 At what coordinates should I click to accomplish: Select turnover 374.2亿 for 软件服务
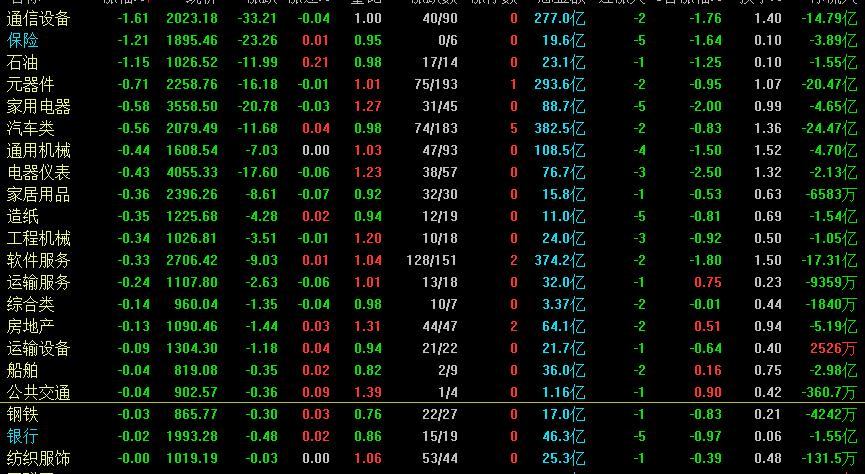tap(560, 260)
